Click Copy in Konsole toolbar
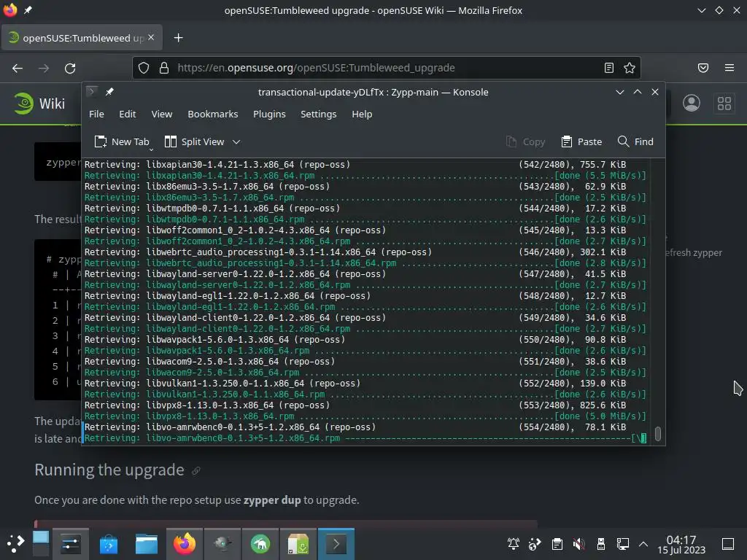Image resolution: width=747 pixels, height=560 pixels. coord(525,141)
